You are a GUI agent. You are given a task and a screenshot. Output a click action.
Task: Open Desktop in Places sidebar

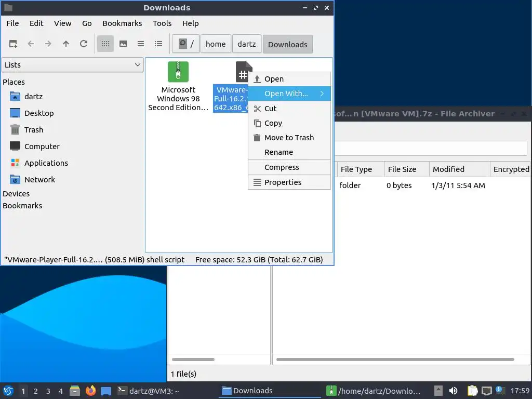pyautogui.click(x=32, y=113)
